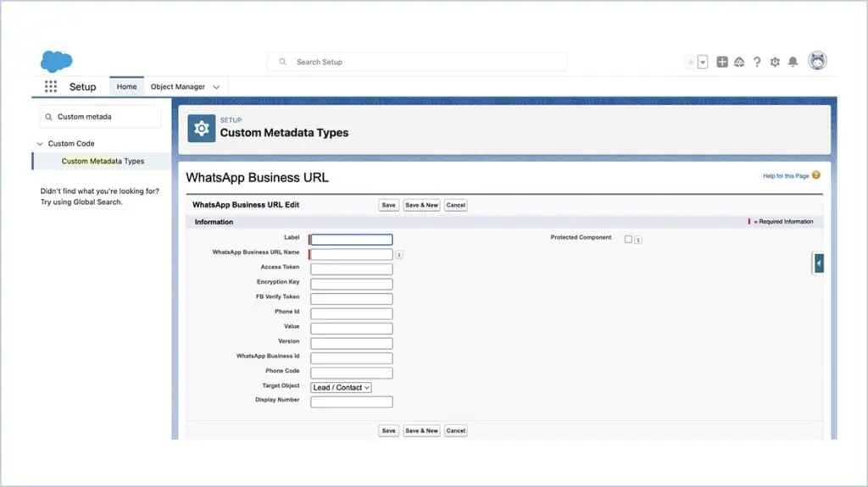Click the Custom Metadata Types gear icon
Image resolution: width=868 pixels, height=487 pixels.
coord(202,129)
